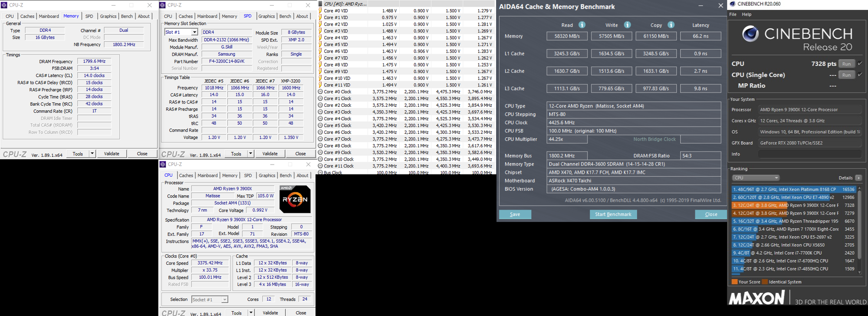Click the CPU-Z app icon in processor window title
Image resolution: width=868 pixels, height=316 pixels.
[x=163, y=165]
